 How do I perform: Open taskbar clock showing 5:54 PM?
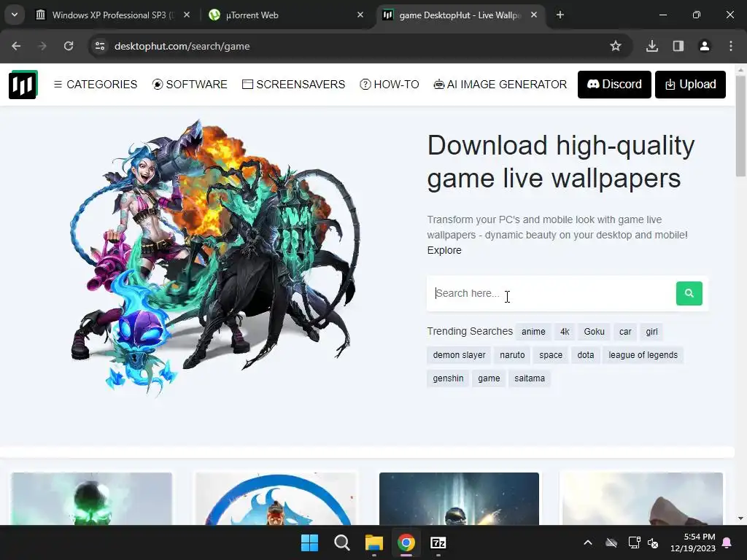tap(693, 542)
